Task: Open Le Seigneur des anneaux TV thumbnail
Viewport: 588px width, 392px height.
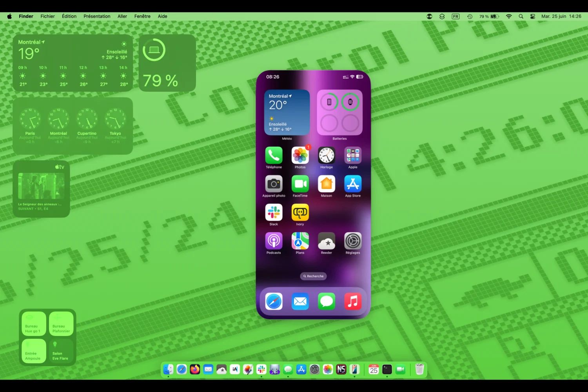Action: [42, 186]
